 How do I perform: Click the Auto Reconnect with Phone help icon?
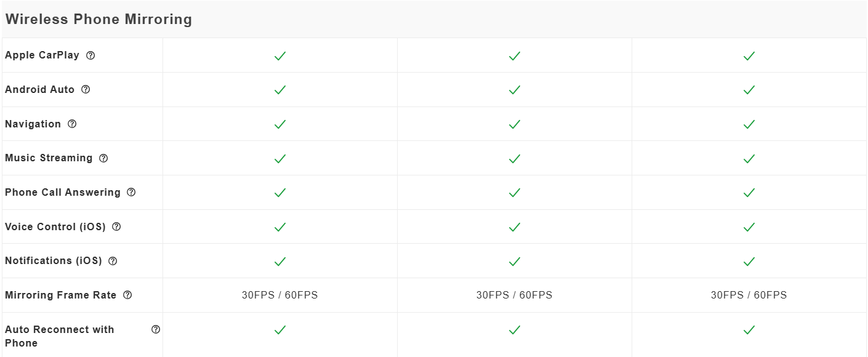[156, 329]
